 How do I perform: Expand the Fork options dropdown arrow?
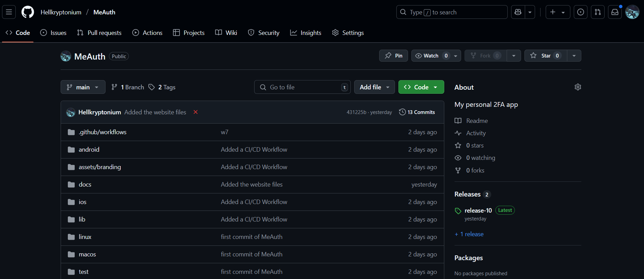click(514, 55)
